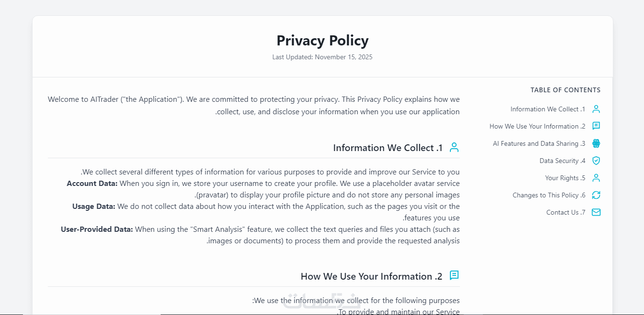
Task: Click the Table of Contents header
Action: coord(565,90)
